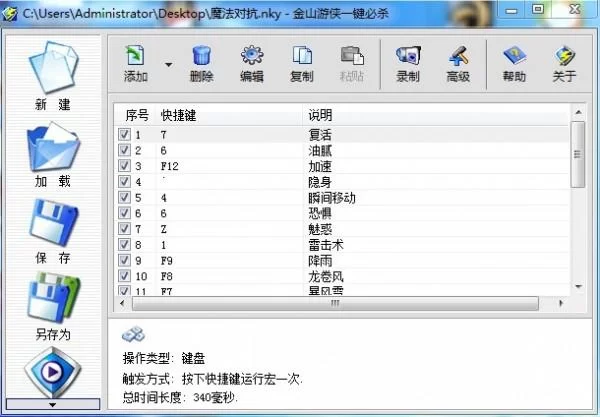600x417 pixels.
Task: Click the F8 hotkey cell
Action: [166, 276]
